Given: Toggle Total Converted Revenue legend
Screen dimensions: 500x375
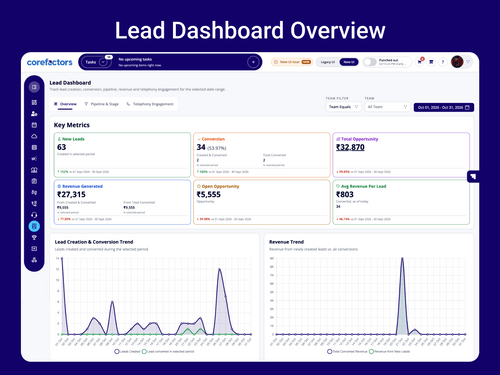Looking at the screenshot, I should coord(347,351).
